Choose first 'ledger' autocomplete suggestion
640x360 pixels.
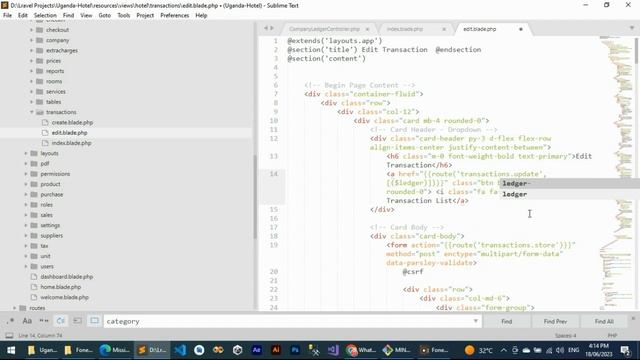coord(570,183)
